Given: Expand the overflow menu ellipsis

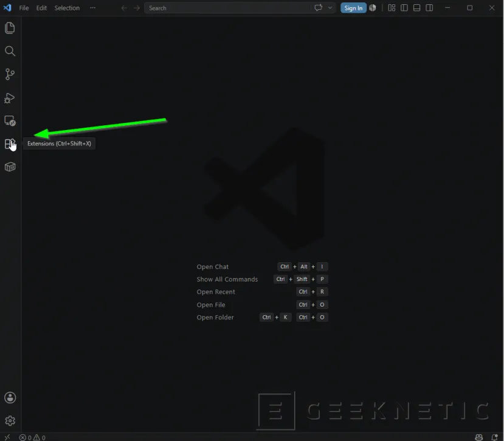Looking at the screenshot, I should pos(92,8).
